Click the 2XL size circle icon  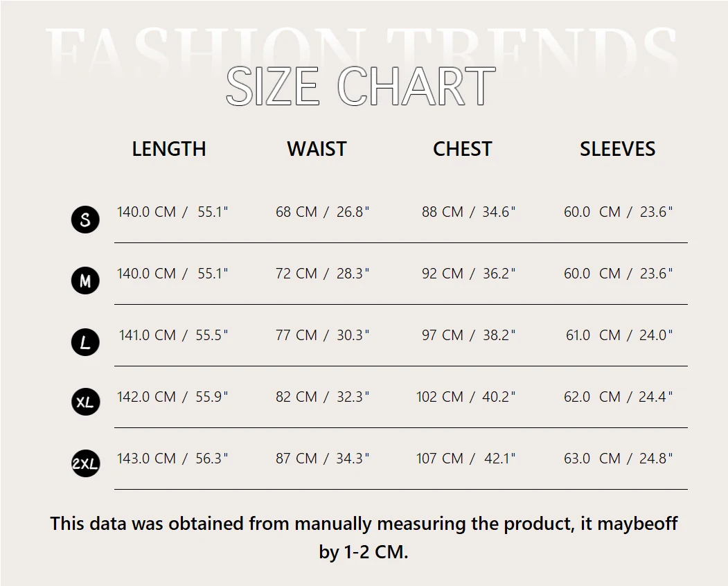point(85,463)
